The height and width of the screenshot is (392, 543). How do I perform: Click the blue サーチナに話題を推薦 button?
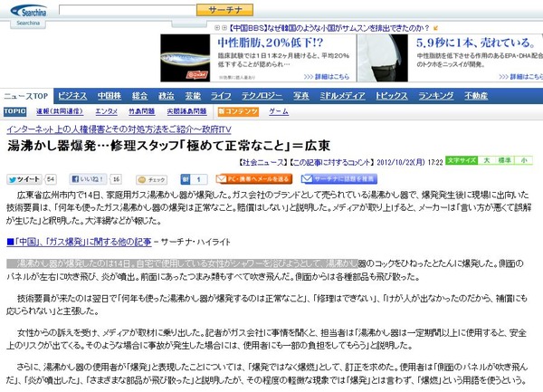coord(339,179)
